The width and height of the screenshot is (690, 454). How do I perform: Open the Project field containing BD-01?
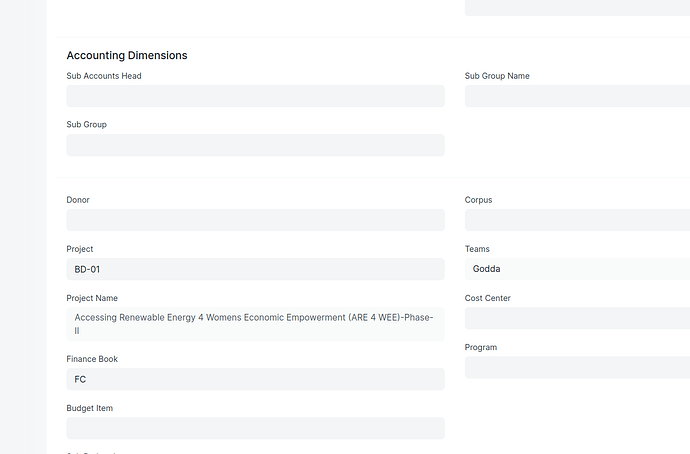255,269
